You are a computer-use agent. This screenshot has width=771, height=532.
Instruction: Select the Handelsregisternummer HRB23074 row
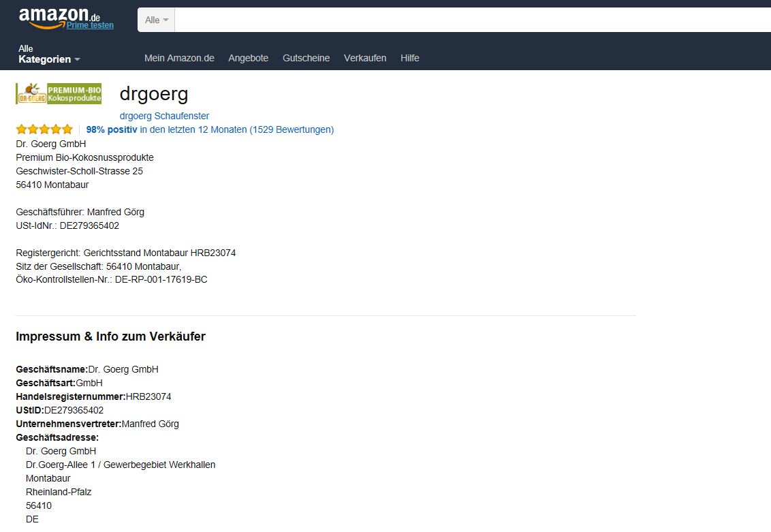93,397
